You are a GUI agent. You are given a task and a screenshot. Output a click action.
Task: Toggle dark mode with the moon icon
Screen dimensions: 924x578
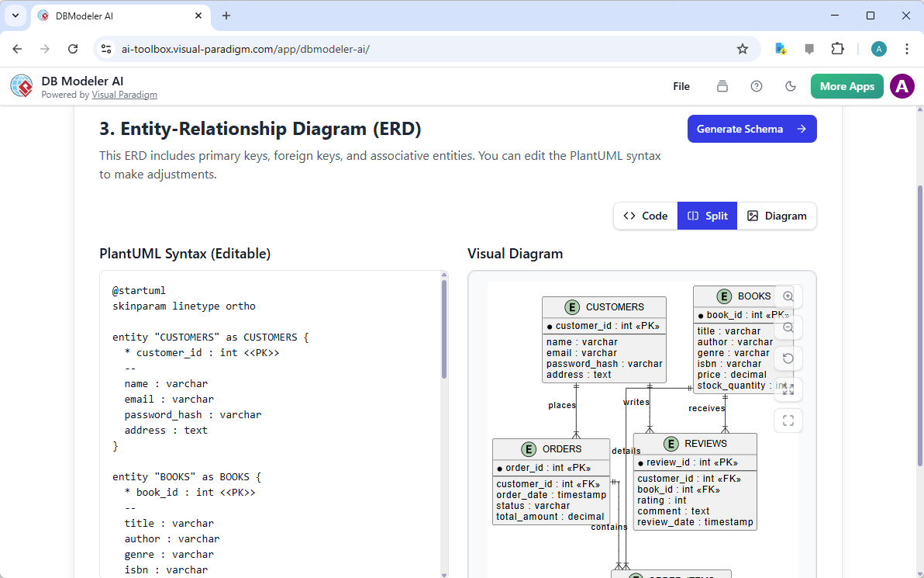pyautogui.click(x=791, y=86)
